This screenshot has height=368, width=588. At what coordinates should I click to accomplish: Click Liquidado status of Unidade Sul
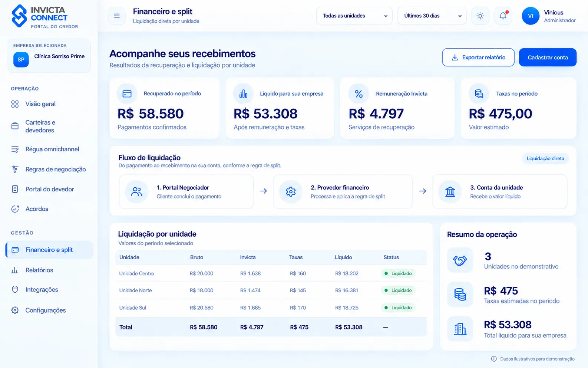coord(398,308)
